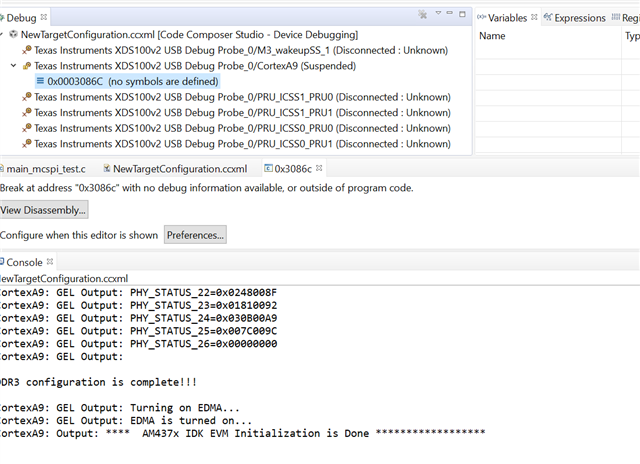
Task: Minimize the Debug view panel
Action: point(450,13)
